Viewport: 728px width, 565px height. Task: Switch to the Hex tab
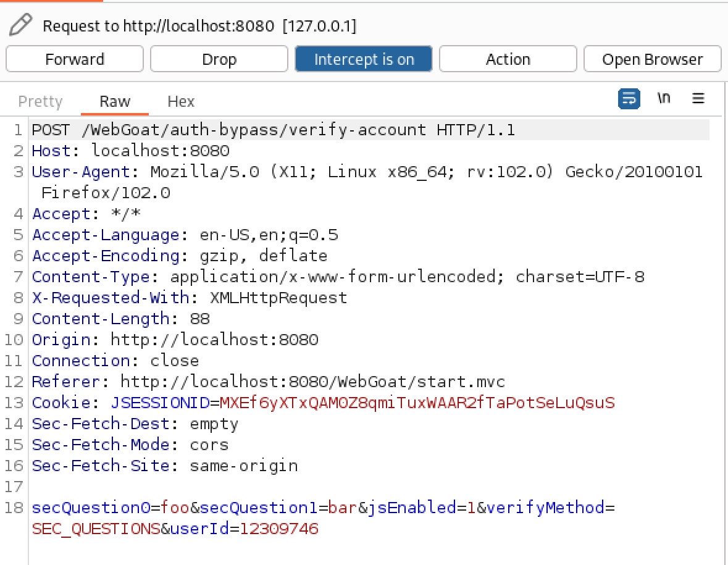pos(181,101)
